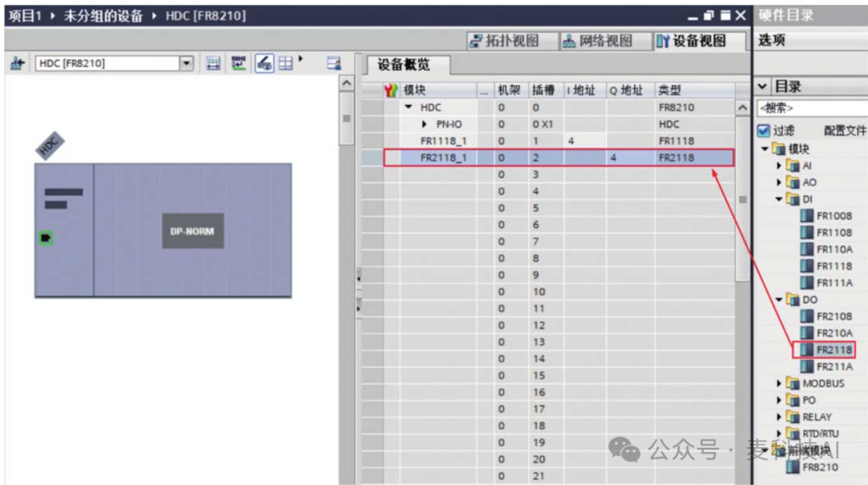Click the FR8210 module icon in catalog

pos(792,467)
